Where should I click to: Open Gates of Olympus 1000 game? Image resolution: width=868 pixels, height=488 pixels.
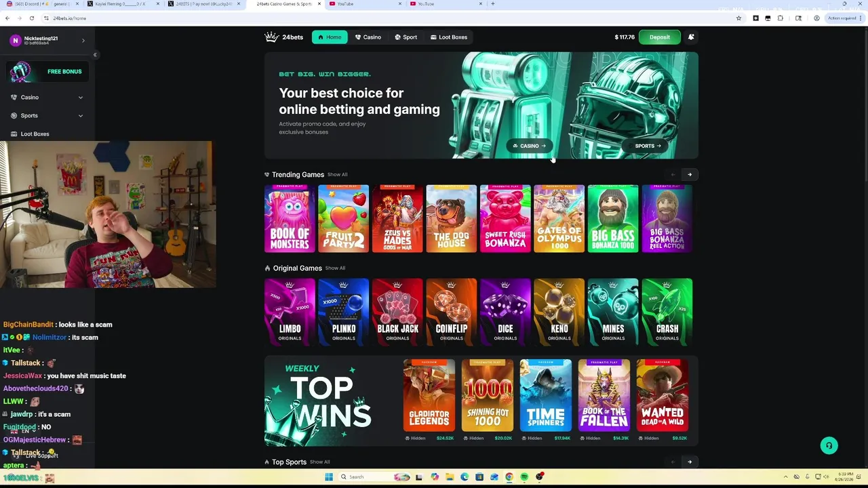pyautogui.click(x=559, y=218)
